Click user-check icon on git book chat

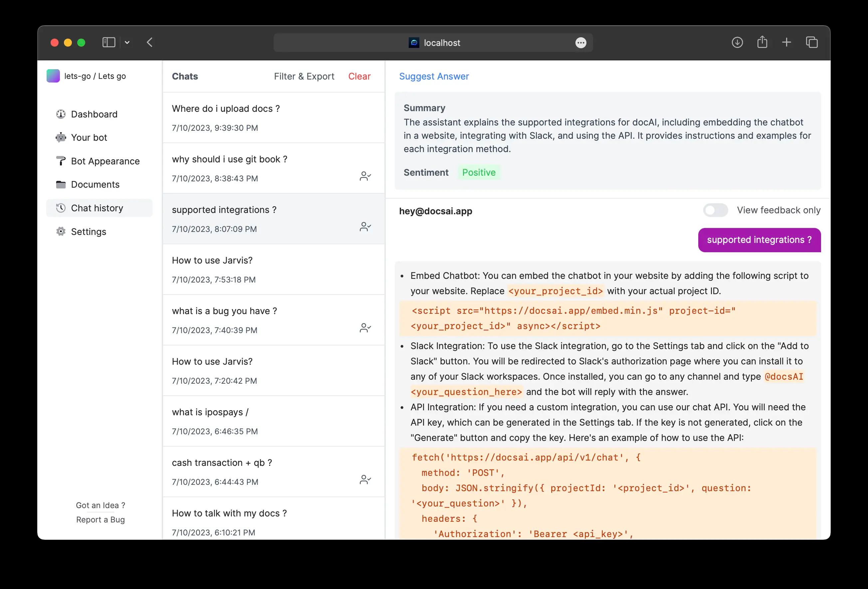click(365, 176)
